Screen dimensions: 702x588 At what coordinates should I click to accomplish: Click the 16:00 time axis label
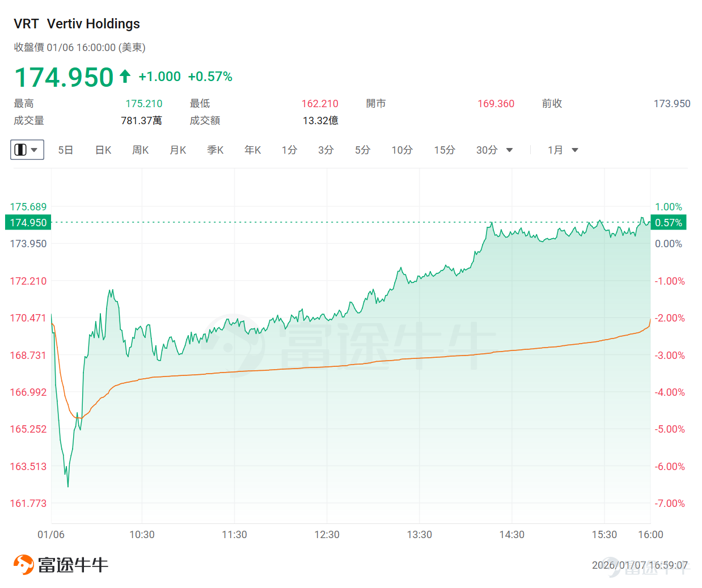click(650, 535)
